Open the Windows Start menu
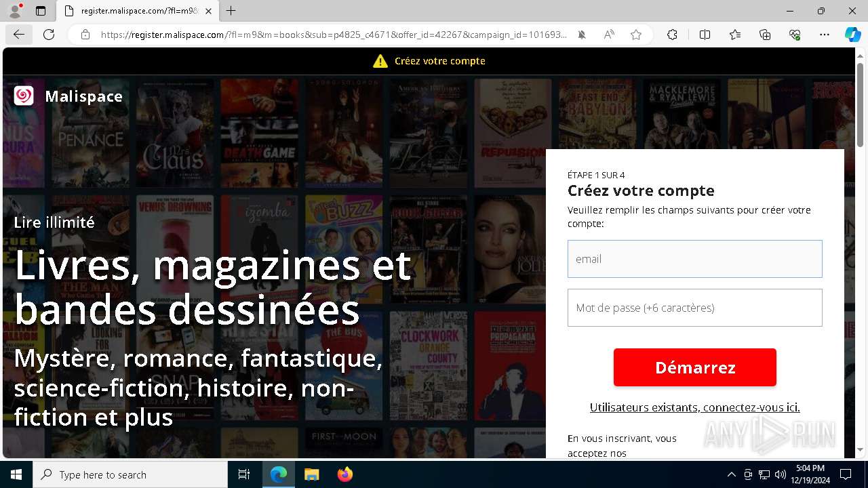The height and width of the screenshot is (488, 868). [x=16, y=474]
